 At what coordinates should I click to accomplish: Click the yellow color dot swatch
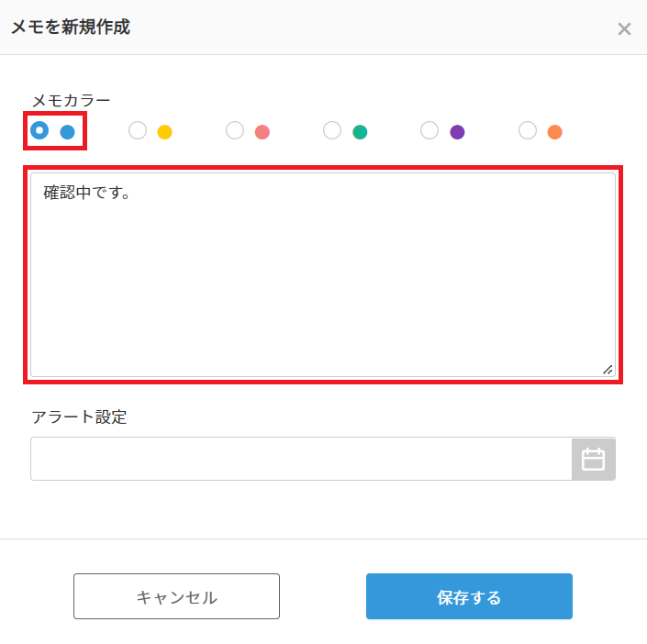[x=164, y=132]
